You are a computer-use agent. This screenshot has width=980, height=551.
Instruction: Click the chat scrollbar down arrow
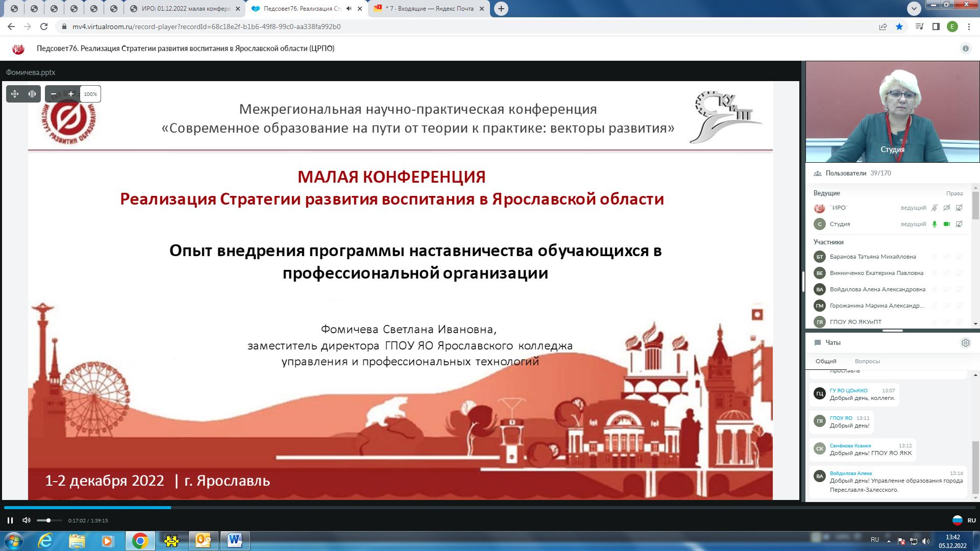[x=976, y=498]
